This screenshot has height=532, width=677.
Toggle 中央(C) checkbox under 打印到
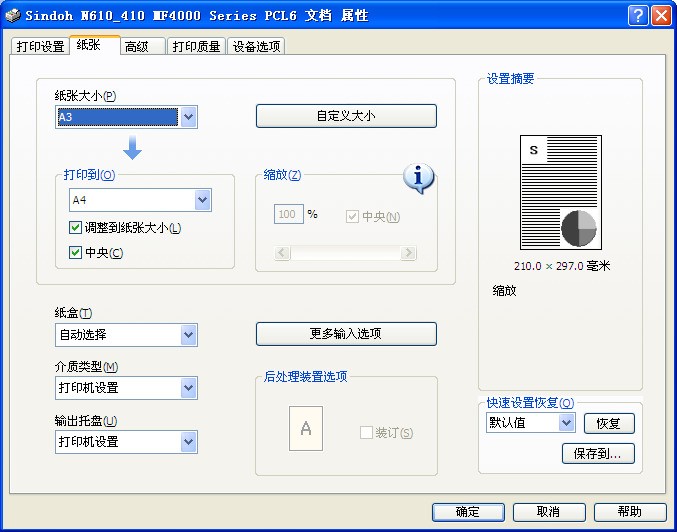pos(76,253)
